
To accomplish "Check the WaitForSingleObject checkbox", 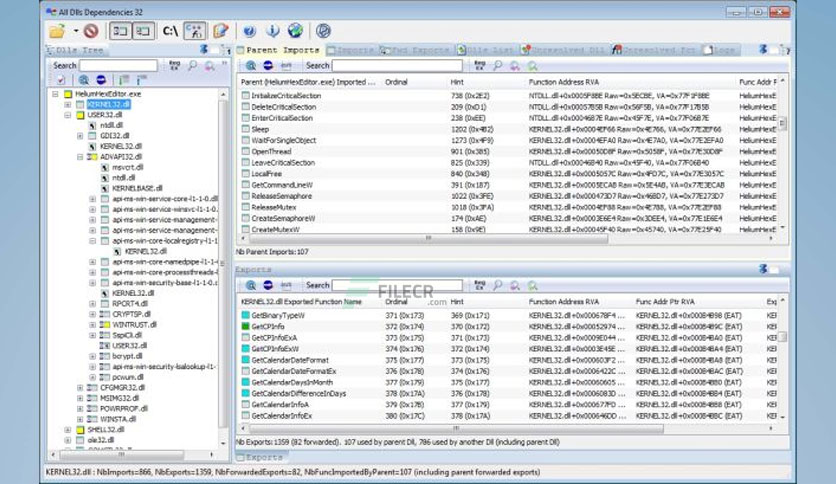I will (245, 141).
